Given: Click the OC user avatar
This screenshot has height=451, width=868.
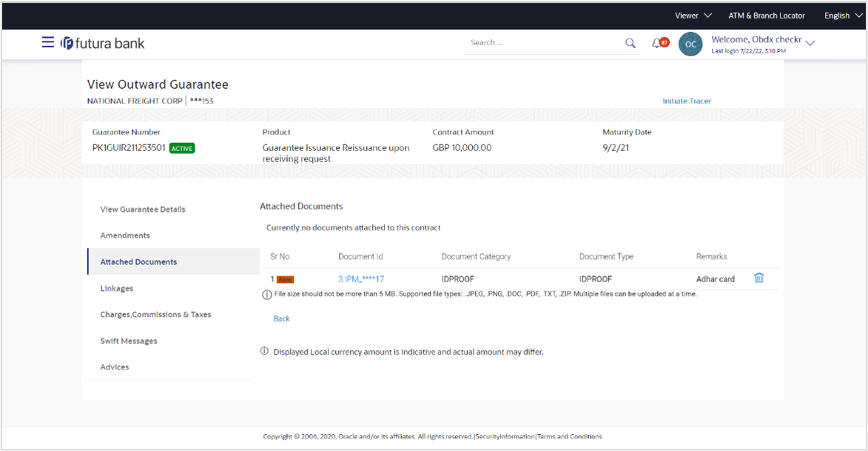Looking at the screenshot, I should click(690, 44).
